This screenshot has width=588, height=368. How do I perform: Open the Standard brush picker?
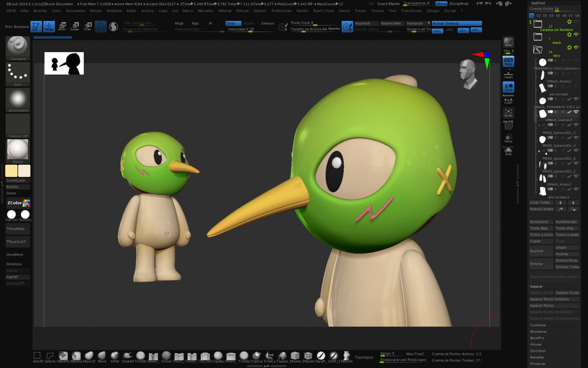tap(18, 48)
